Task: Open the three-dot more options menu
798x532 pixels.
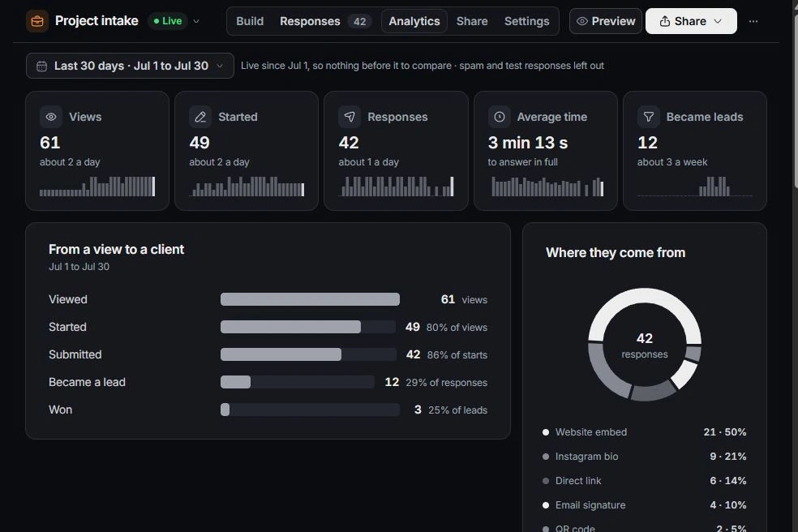Action: [753, 21]
